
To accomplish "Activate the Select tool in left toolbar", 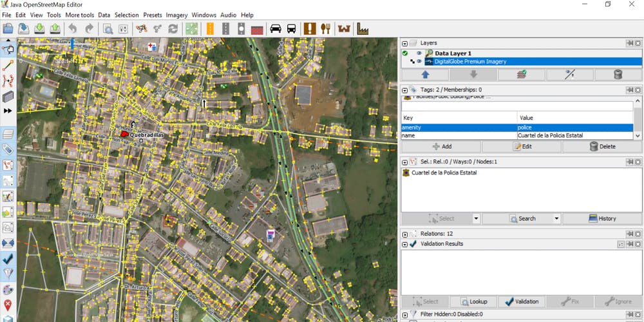I will point(8,50).
